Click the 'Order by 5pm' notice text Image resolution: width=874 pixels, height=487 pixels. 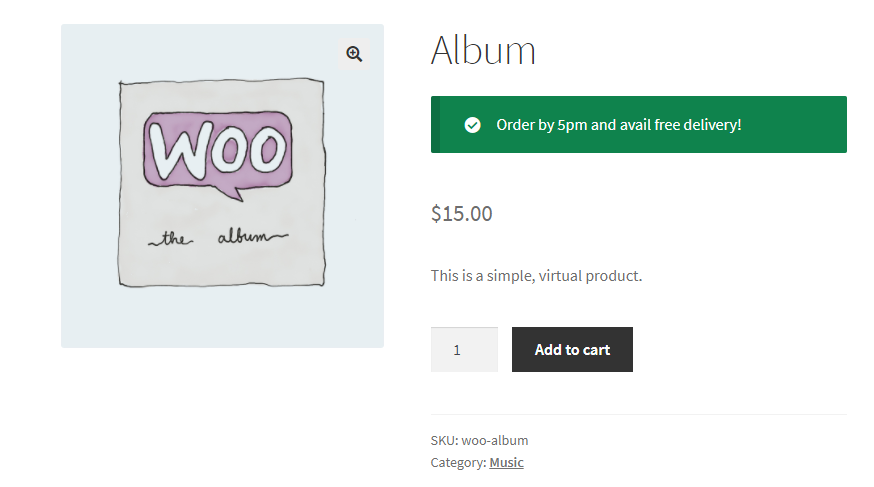[x=618, y=125]
